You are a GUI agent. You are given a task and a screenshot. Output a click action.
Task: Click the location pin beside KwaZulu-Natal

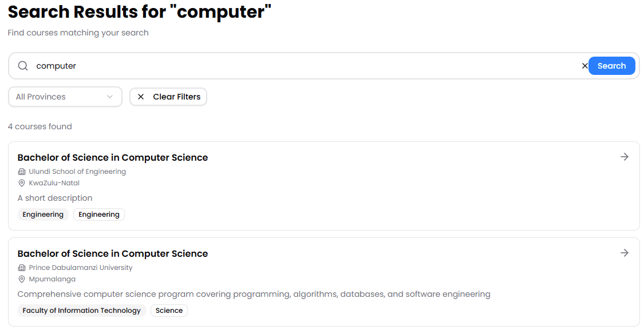21,182
